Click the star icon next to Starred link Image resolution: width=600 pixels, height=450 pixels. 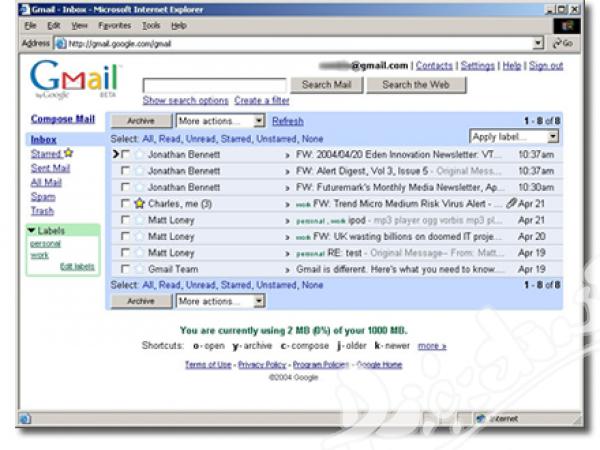pos(68,153)
